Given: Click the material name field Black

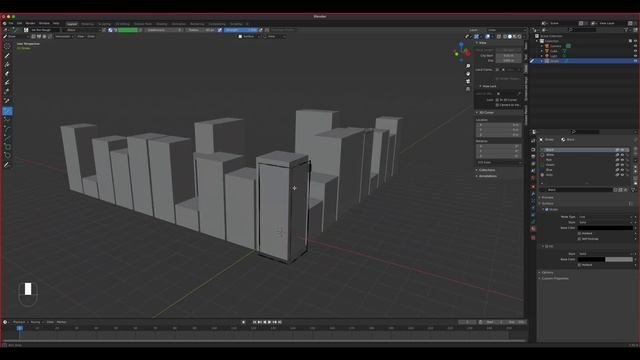Looking at the screenshot, I should click(580, 190).
